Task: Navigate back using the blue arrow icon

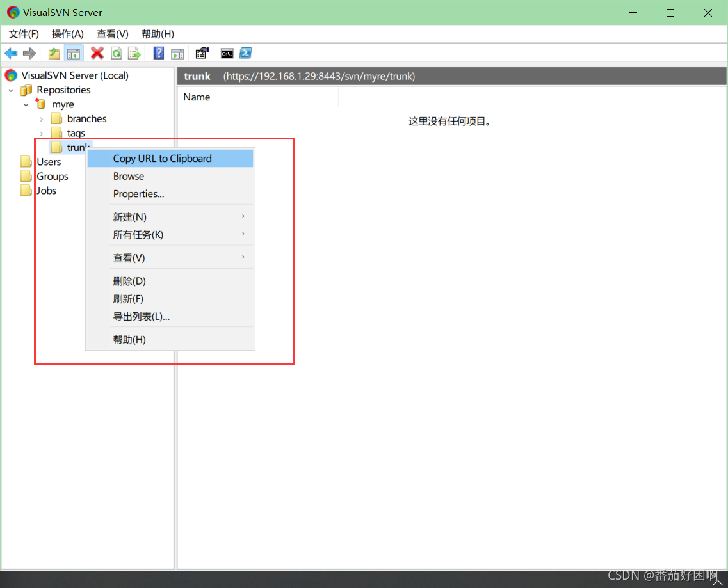Action: [x=11, y=53]
